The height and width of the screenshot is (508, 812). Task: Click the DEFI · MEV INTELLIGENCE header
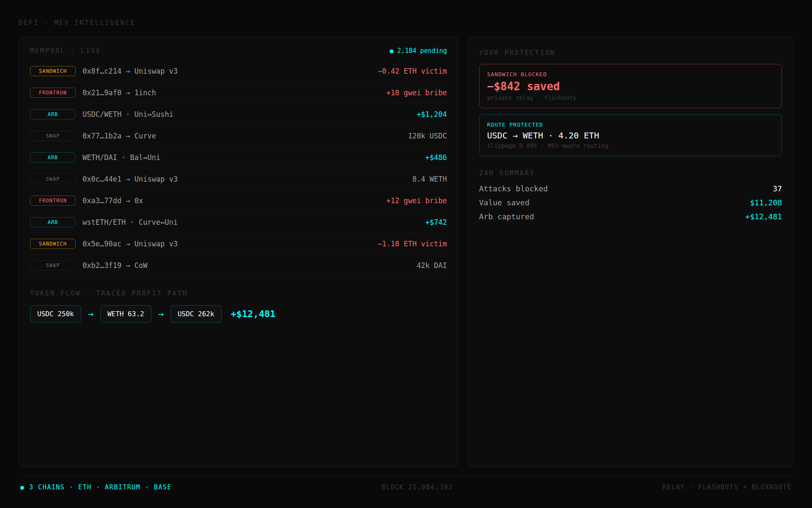(77, 23)
